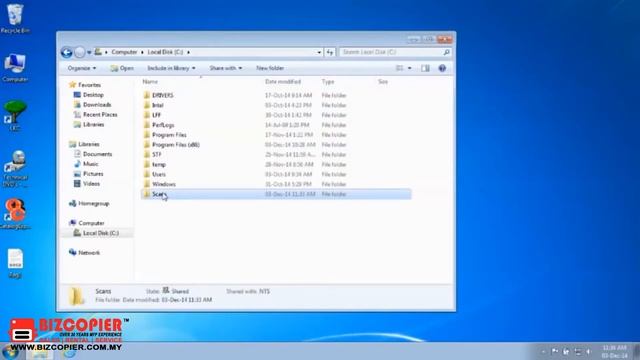This screenshot has height=360, width=640.
Task: Select the Program Files folder icon
Action: pos(147,135)
